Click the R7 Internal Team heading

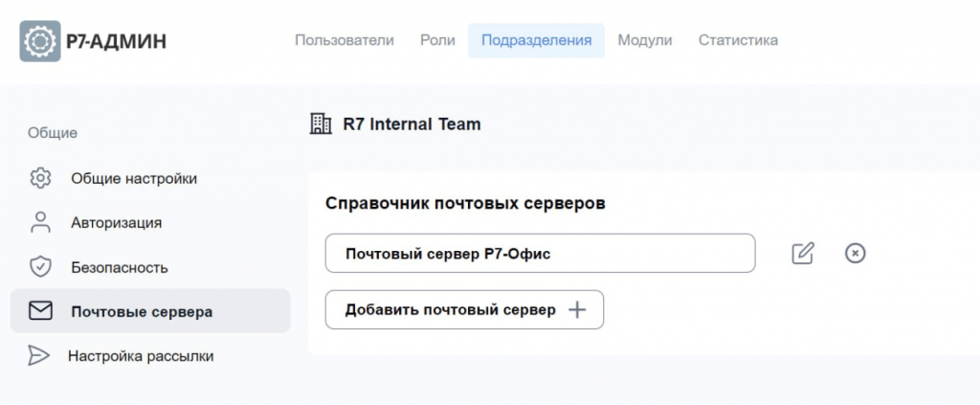412,124
